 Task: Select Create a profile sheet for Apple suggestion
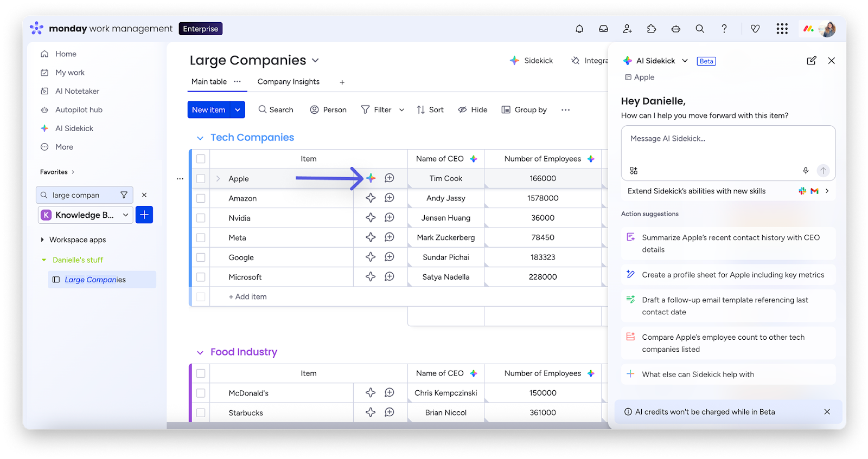(x=732, y=275)
